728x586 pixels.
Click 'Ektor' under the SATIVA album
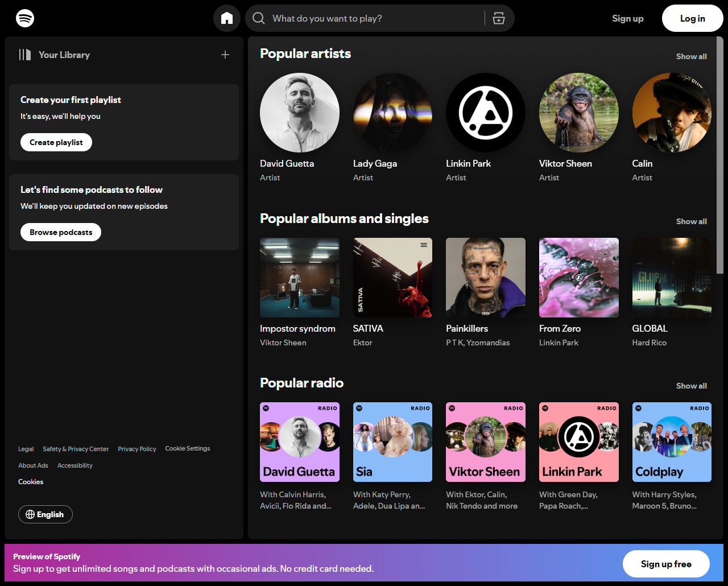tap(362, 342)
